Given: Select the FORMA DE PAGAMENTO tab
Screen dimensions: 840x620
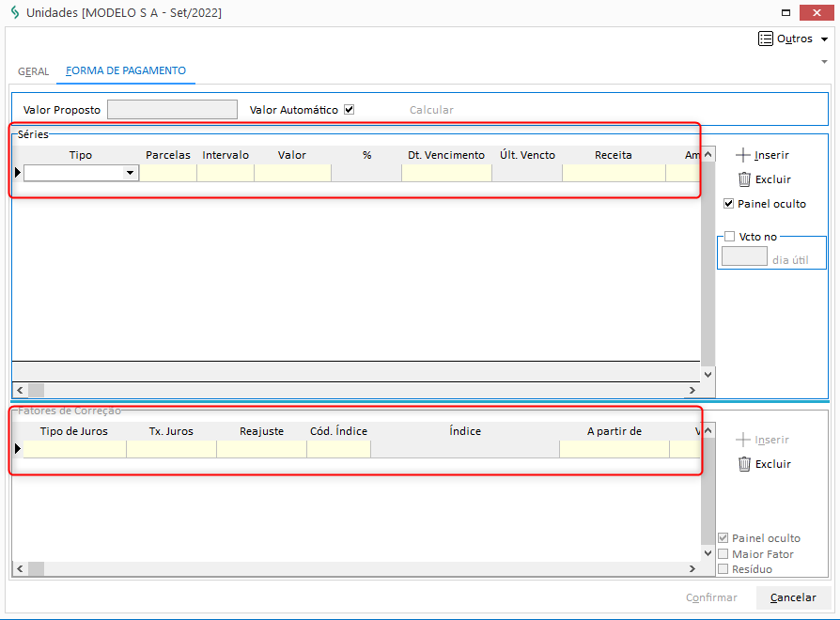Looking at the screenshot, I should coord(126,70).
